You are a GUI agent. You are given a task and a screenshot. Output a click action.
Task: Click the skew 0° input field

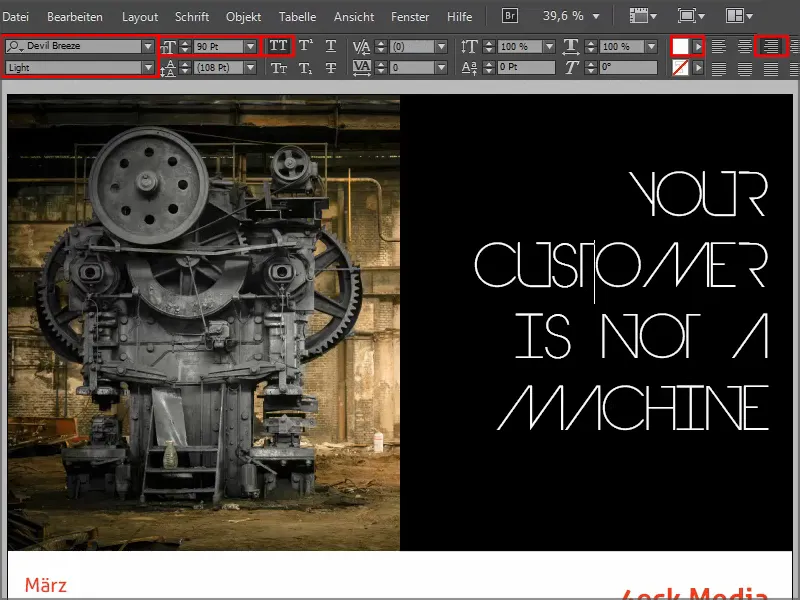tap(629, 67)
